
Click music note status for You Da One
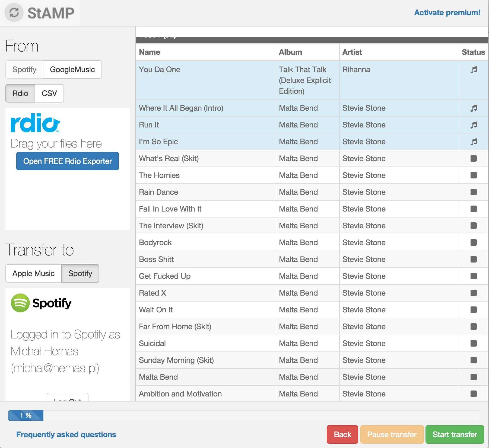[474, 70]
